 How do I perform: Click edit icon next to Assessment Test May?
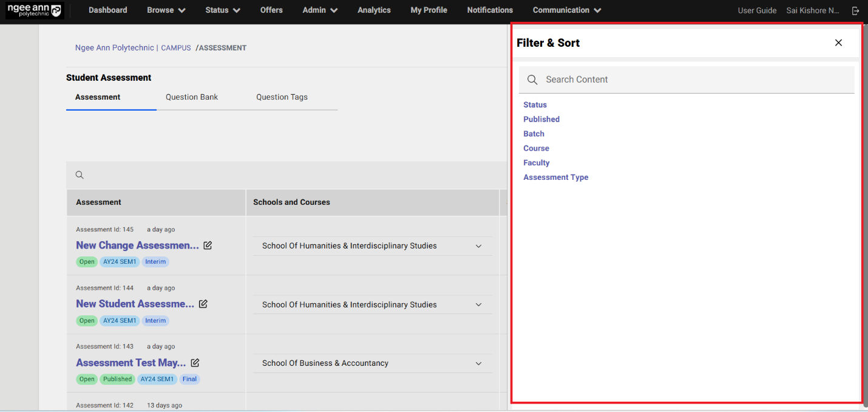(195, 363)
